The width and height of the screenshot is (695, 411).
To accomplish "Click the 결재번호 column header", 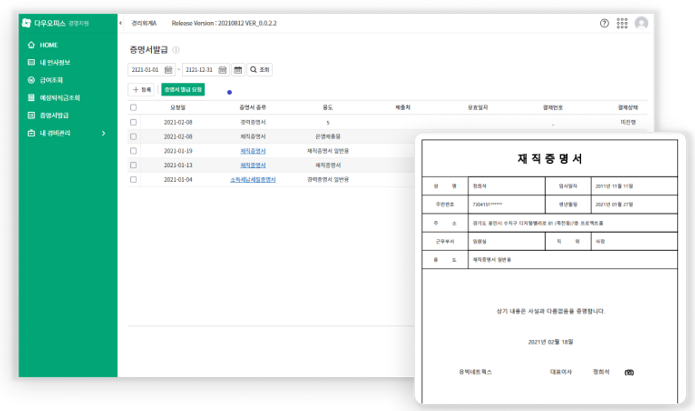I will [x=553, y=107].
